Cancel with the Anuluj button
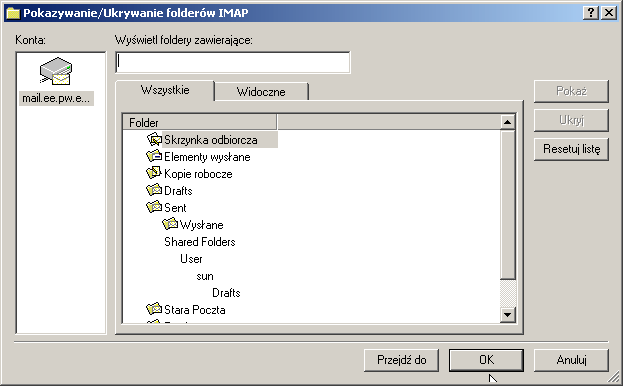Viewport: 623px width, 386px height. (x=571, y=360)
